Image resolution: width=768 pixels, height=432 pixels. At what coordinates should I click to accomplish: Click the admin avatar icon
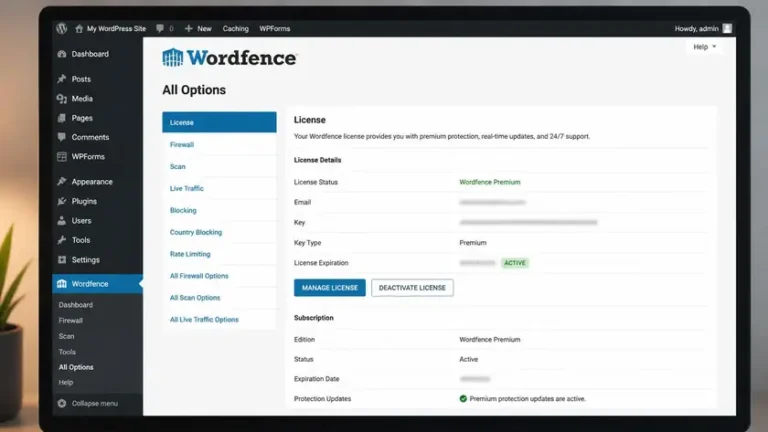click(727, 28)
